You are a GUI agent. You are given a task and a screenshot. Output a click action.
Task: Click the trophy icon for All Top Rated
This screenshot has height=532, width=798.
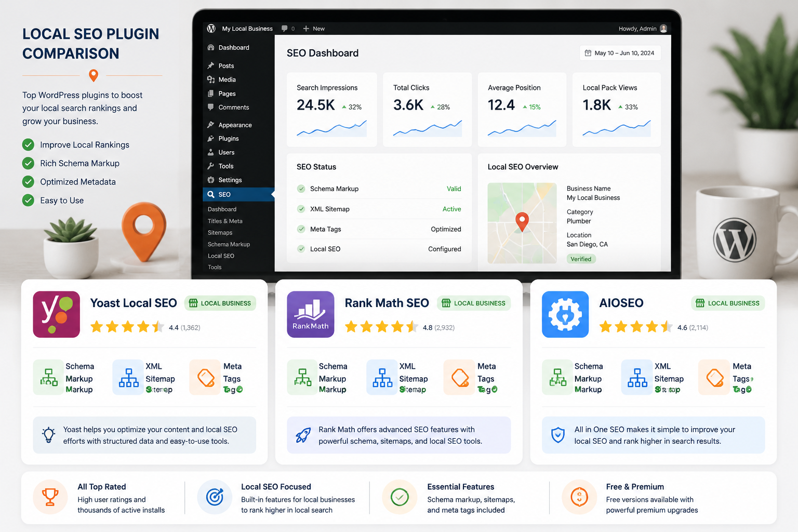50,497
